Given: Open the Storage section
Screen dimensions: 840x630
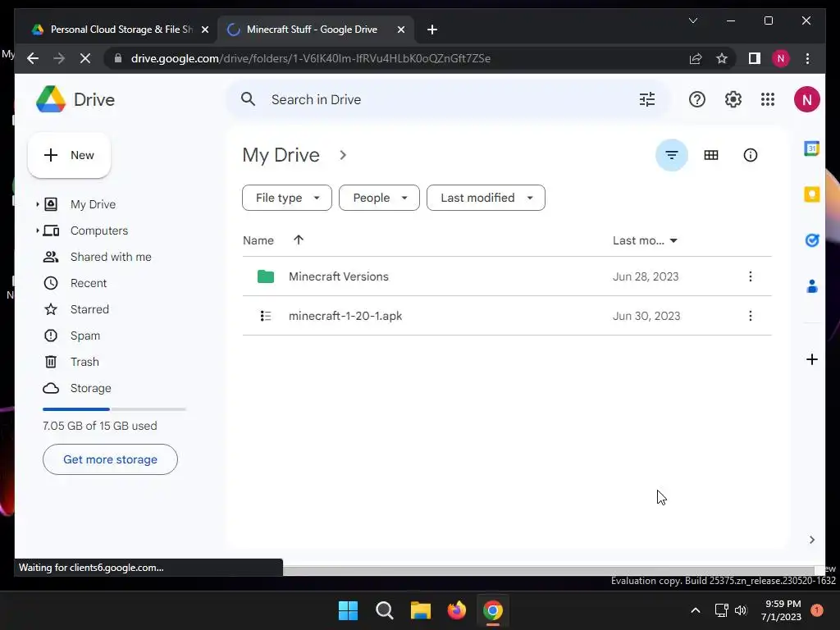Looking at the screenshot, I should [x=90, y=388].
